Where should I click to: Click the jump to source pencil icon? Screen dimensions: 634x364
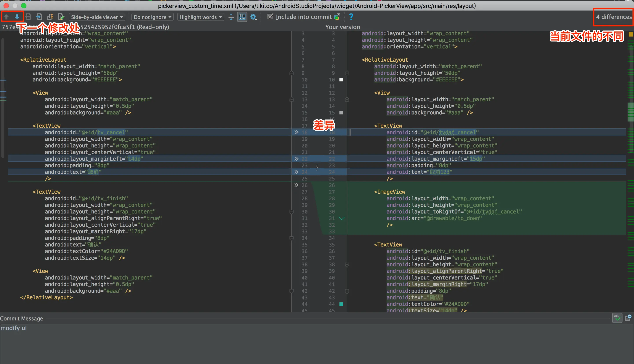[61, 17]
